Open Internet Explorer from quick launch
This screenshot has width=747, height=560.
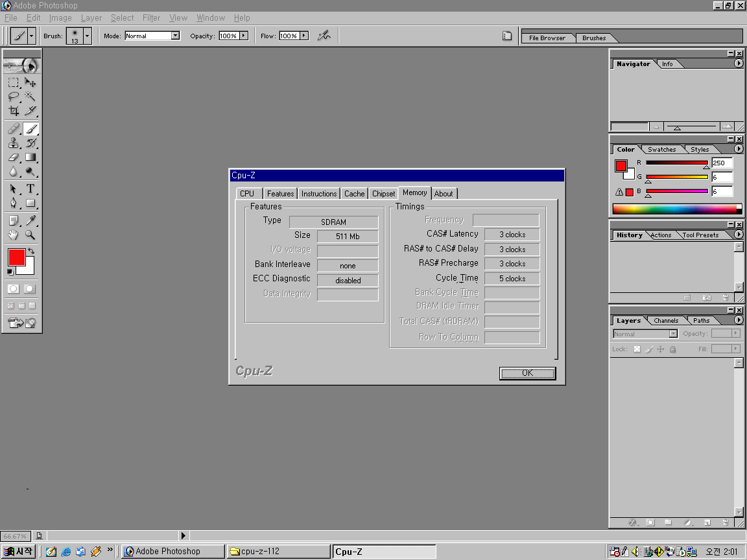pos(66,552)
